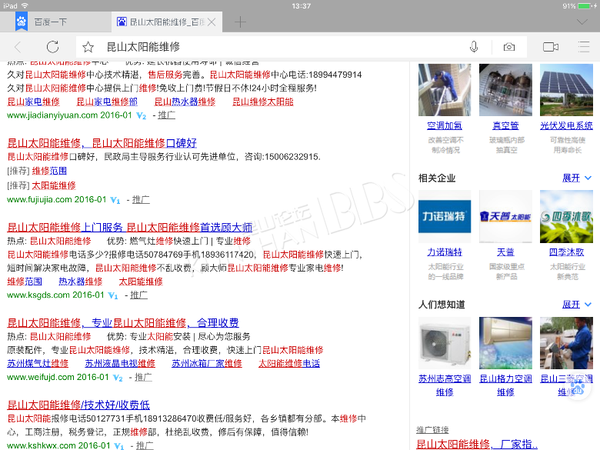Open sidebar link 天普

pyautogui.click(x=505, y=252)
